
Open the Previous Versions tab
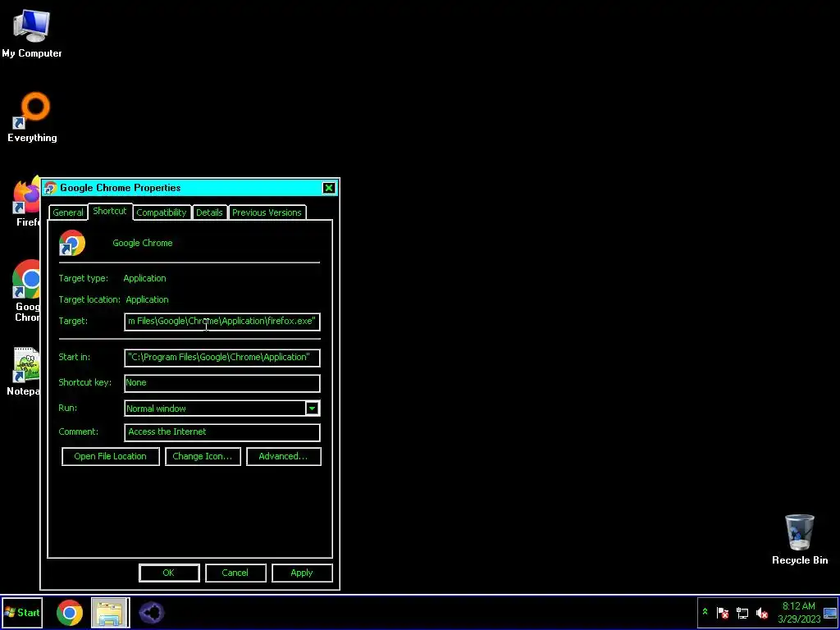coord(267,212)
